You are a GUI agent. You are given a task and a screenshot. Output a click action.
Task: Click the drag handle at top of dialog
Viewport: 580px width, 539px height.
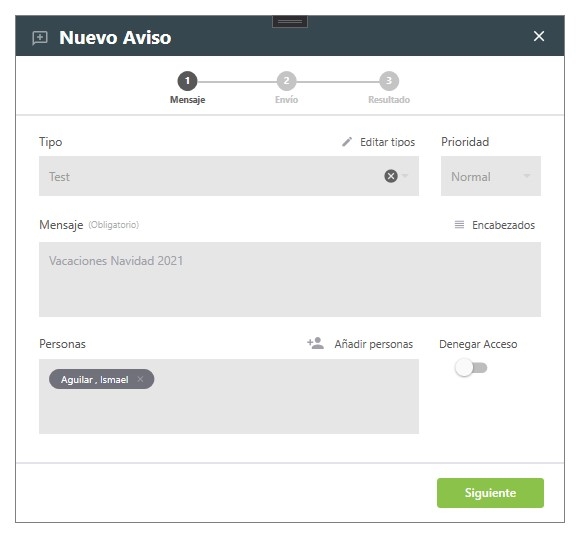(290, 22)
